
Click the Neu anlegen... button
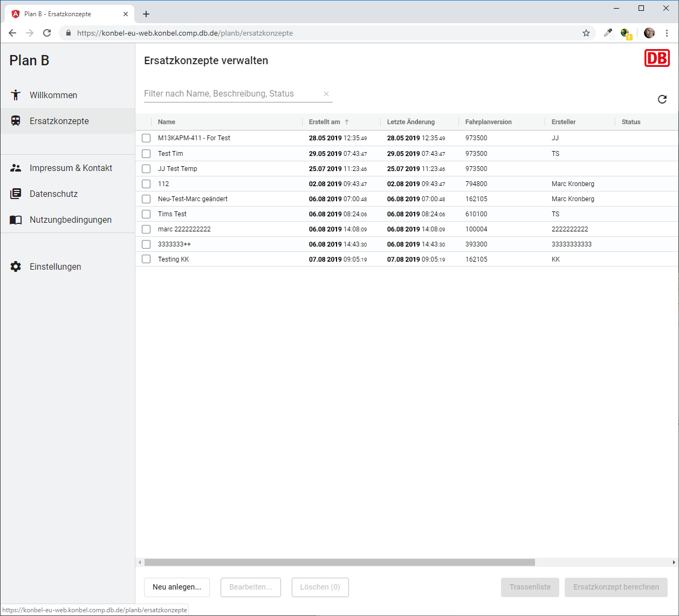click(x=177, y=587)
